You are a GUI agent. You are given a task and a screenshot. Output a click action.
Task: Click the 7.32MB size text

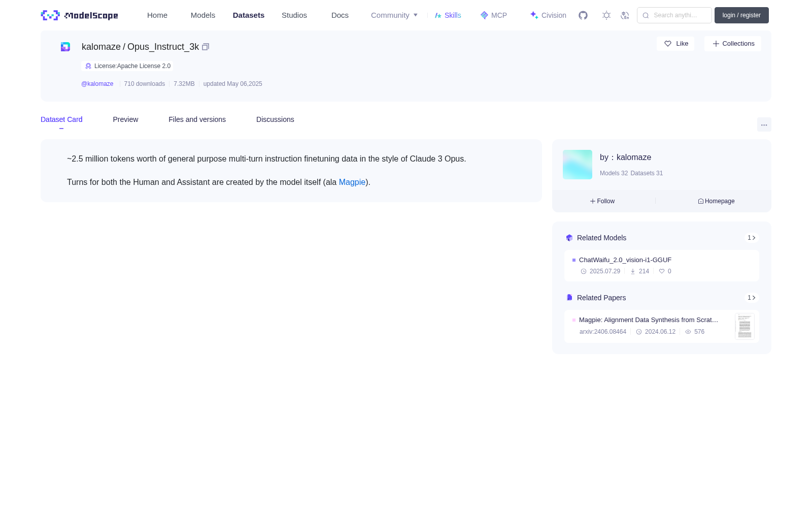[x=184, y=84]
